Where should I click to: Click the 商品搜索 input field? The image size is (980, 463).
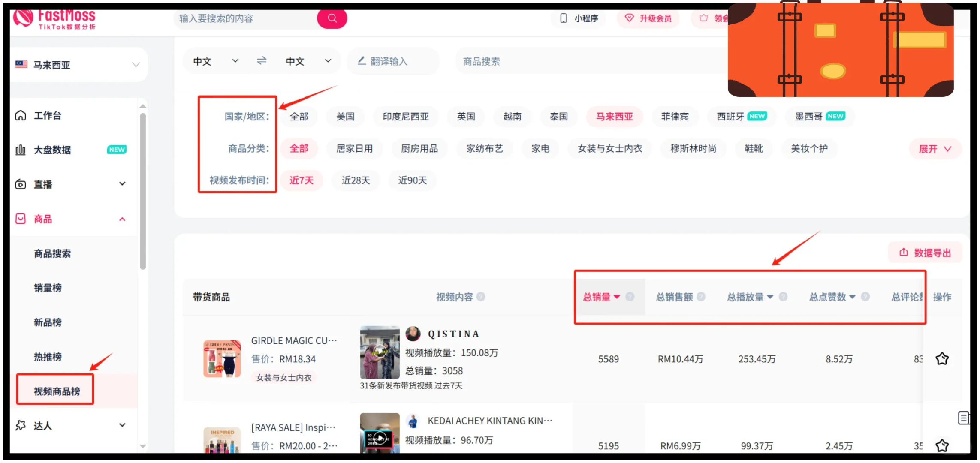point(592,61)
